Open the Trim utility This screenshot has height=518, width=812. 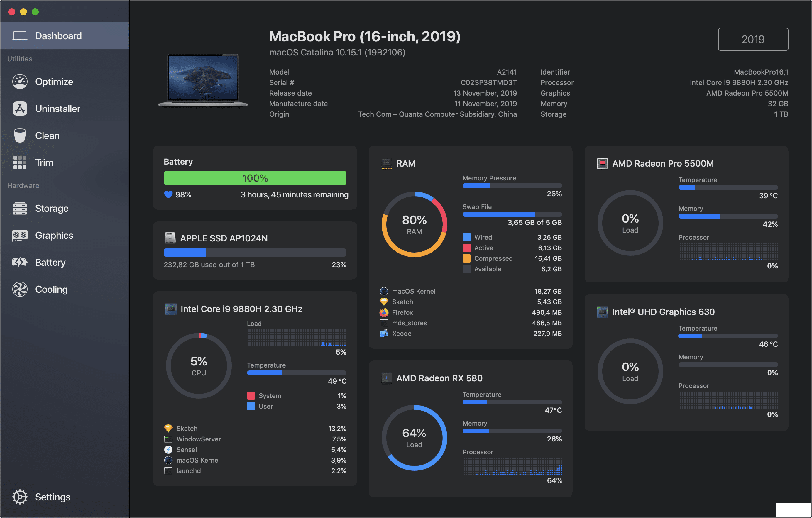(65, 162)
